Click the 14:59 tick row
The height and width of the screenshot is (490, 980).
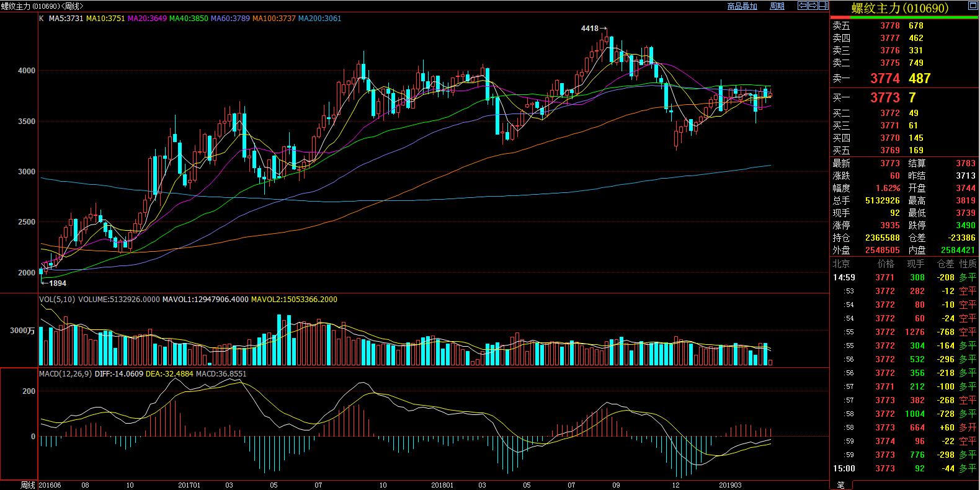coord(904,278)
